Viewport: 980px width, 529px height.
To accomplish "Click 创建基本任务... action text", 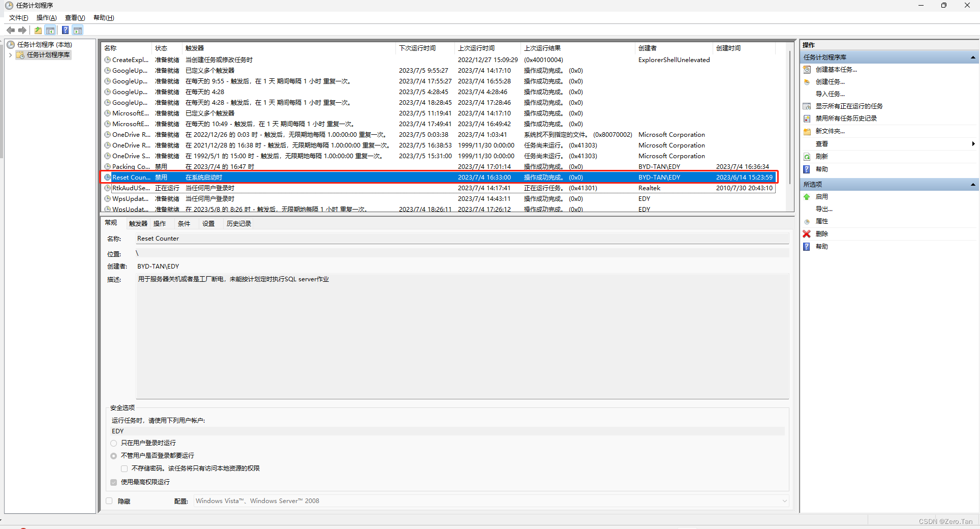I will click(x=836, y=70).
